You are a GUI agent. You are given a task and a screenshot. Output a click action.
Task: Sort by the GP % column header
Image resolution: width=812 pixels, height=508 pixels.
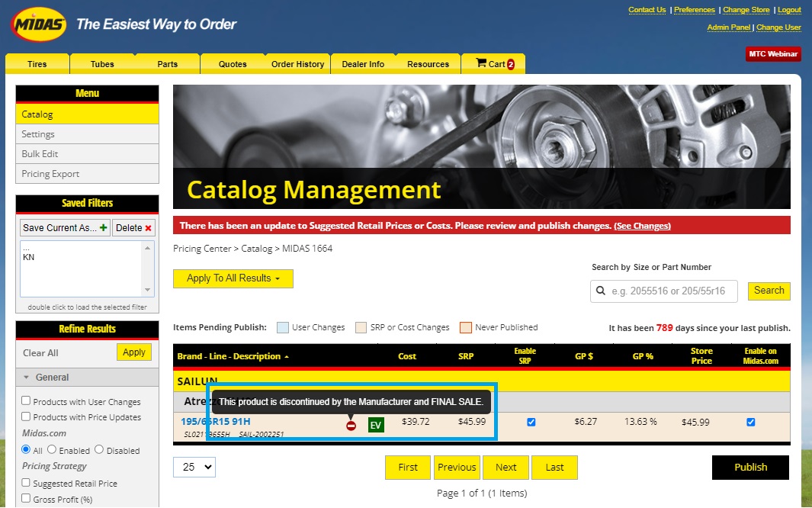[x=643, y=356]
